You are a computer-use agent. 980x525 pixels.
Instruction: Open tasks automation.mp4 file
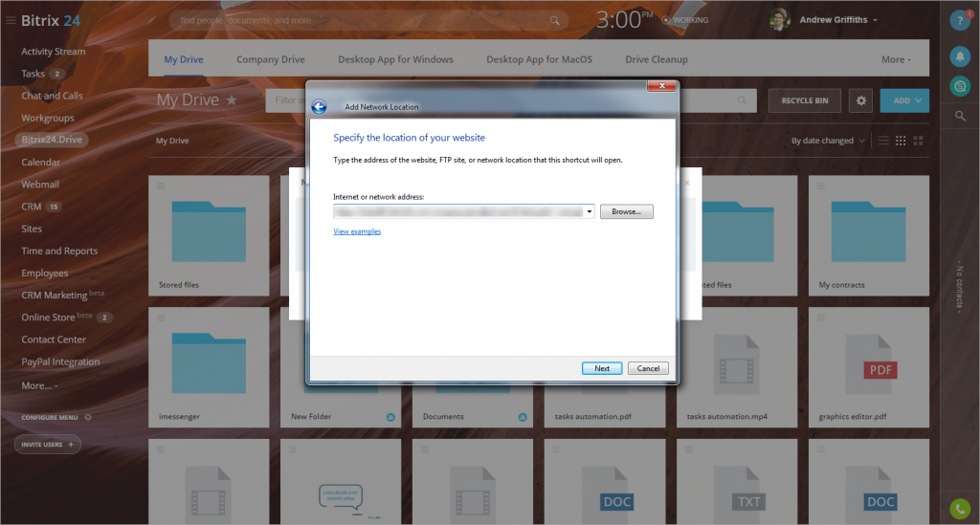click(x=737, y=367)
